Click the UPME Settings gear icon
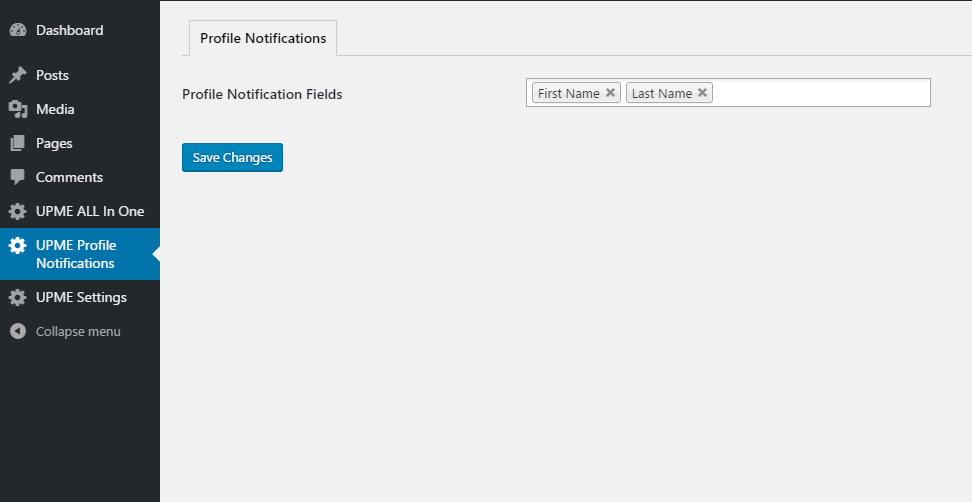 coord(18,297)
